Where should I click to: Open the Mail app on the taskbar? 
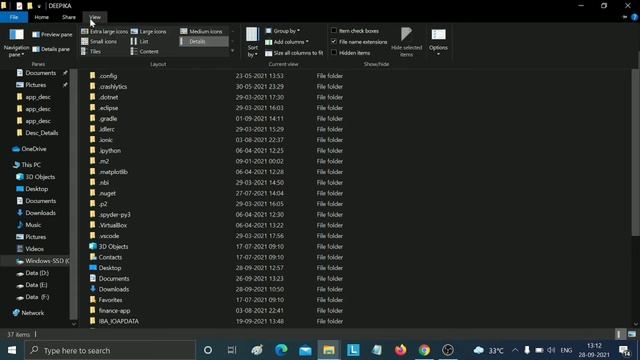pyautogui.click(x=305, y=350)
